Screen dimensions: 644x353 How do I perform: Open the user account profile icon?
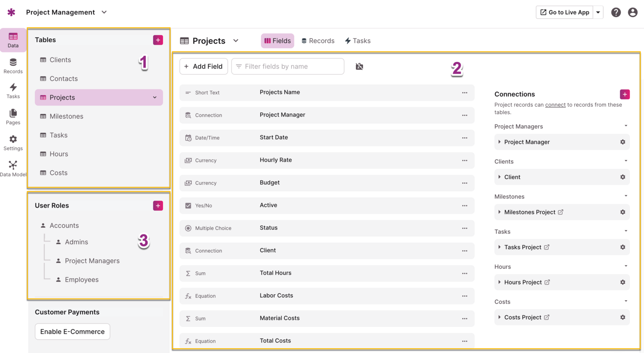[x=632, y=12]
